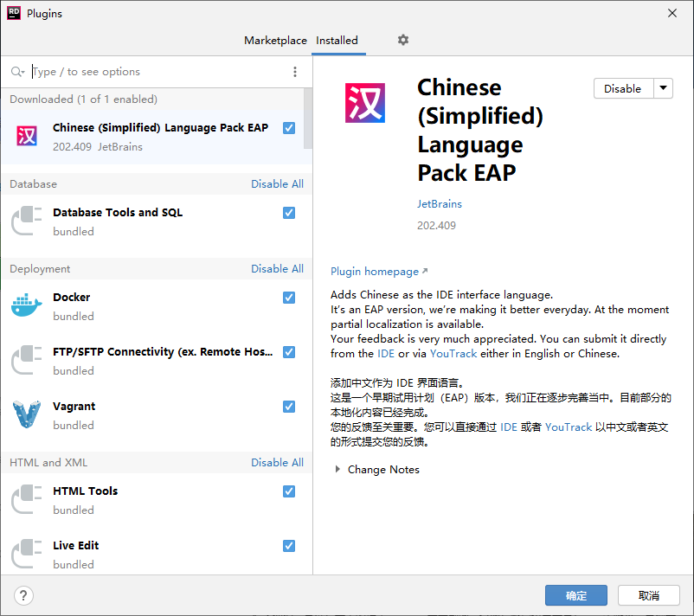Uncheck the Vagrant plugin
Screen dimensions: 694x616
(289, 407)
